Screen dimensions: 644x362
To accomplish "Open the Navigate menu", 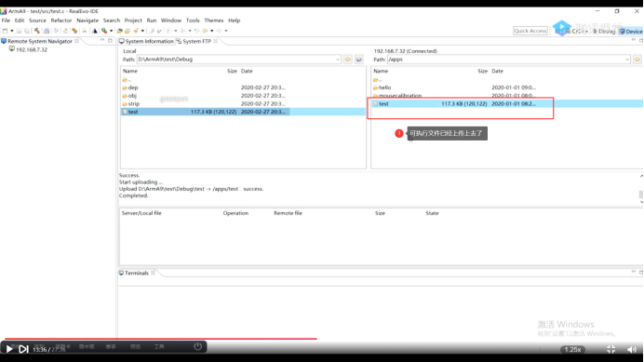I will (x=87, y=20).
